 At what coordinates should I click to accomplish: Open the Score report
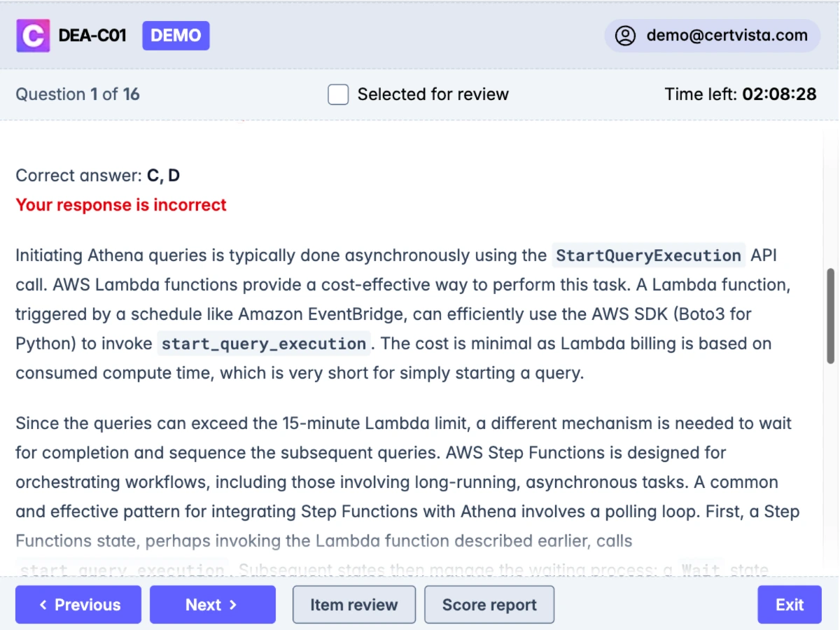pos(489,605)
